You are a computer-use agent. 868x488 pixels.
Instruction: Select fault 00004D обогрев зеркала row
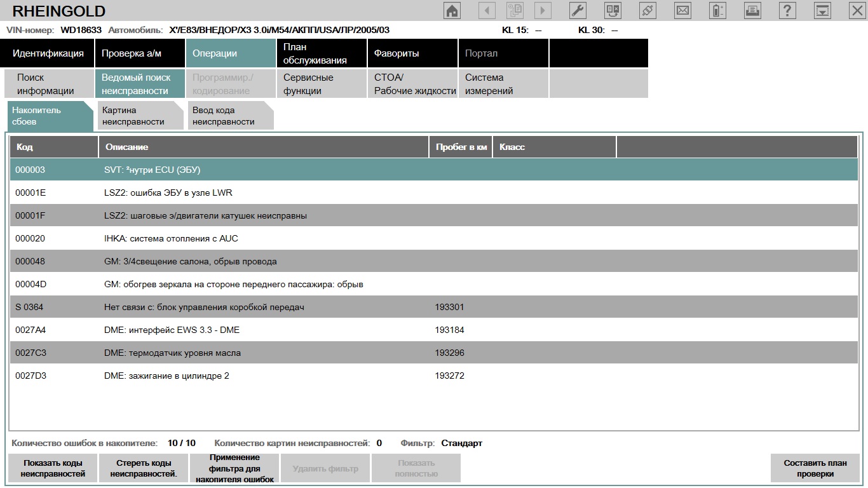pyautogui.click(x=434, y=284)
